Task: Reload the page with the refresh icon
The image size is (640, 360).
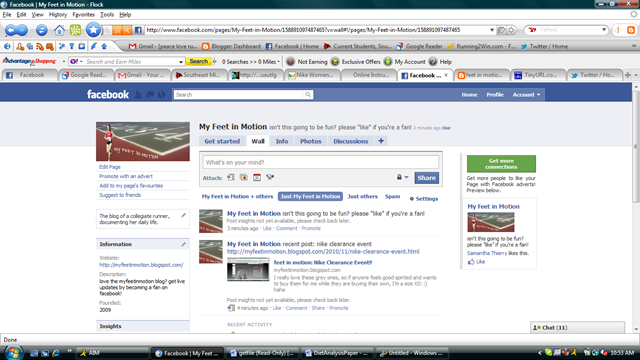Action: click(41, 30)
